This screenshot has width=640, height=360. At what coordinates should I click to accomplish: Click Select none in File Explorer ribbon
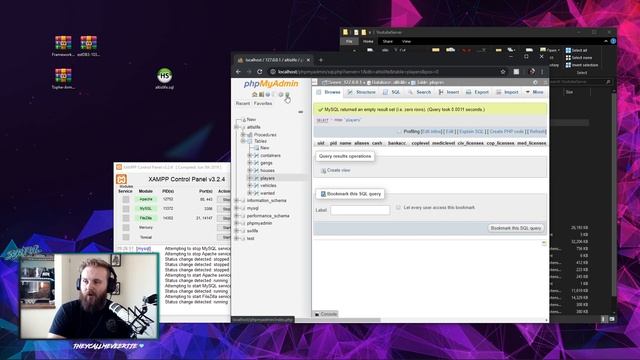(x=578, y=58)
